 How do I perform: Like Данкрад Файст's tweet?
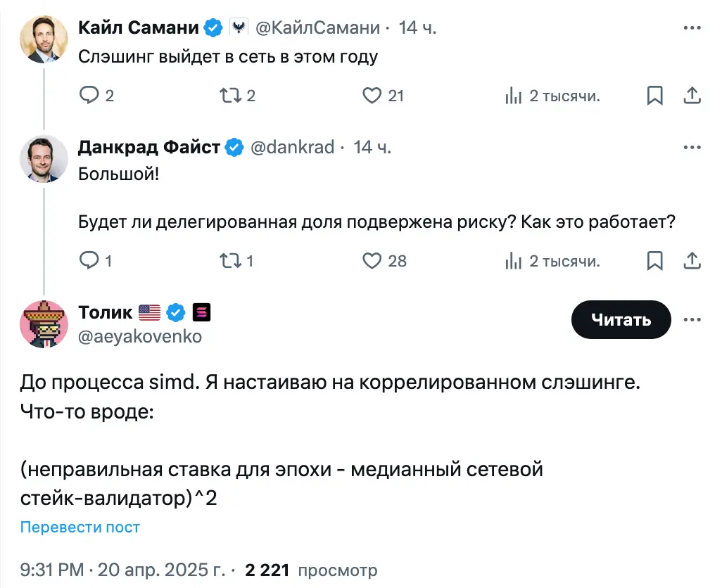tap(372, 261)
